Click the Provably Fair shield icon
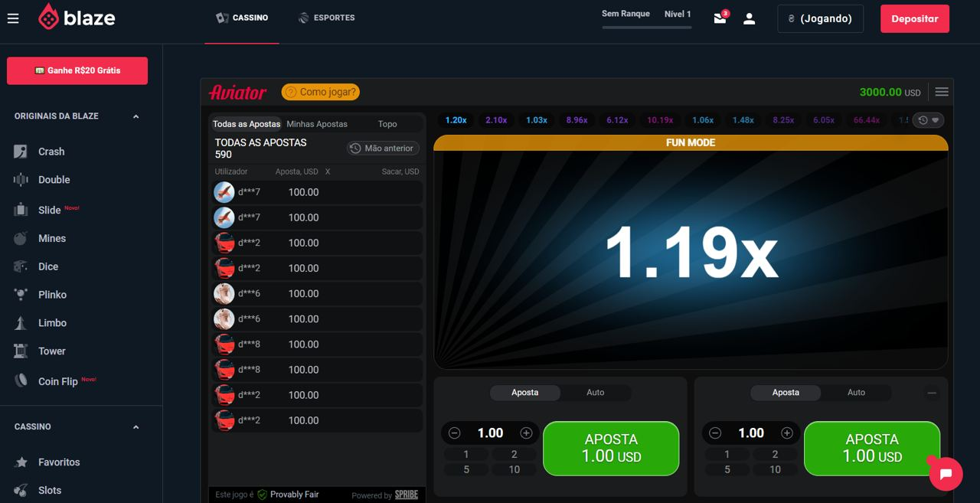 [263, 495]
